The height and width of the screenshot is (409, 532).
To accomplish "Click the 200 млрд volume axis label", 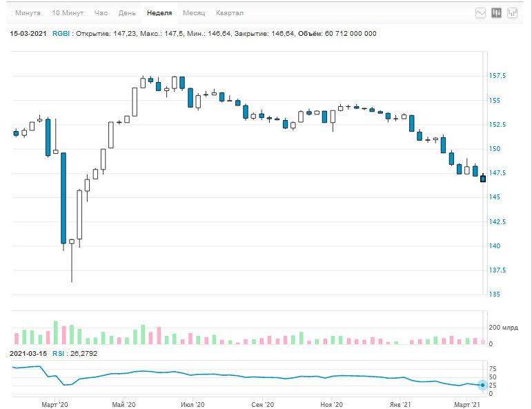I will 503,328.
